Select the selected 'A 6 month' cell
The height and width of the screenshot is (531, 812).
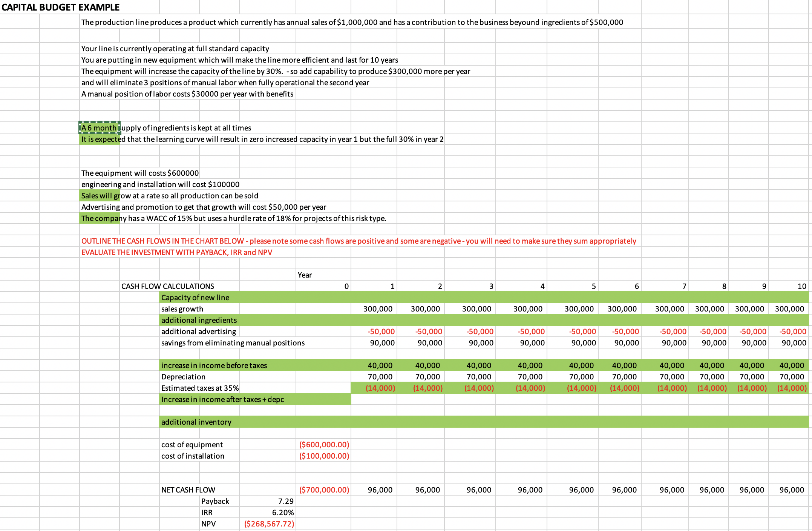tap(99, 128)
